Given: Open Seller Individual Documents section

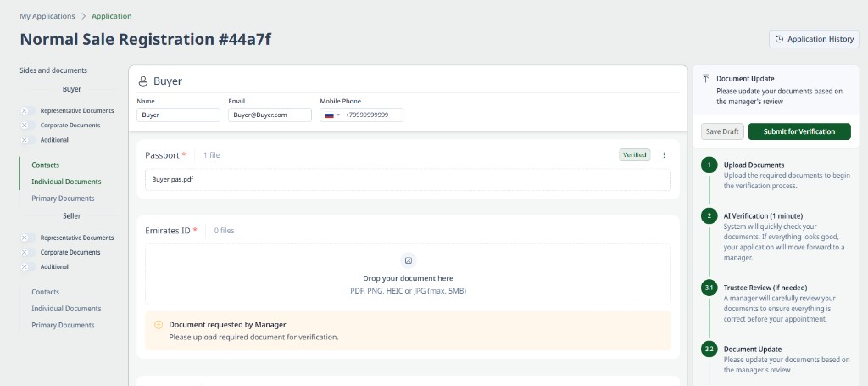Looking at the screenshot, I should [x=66, y=309].
